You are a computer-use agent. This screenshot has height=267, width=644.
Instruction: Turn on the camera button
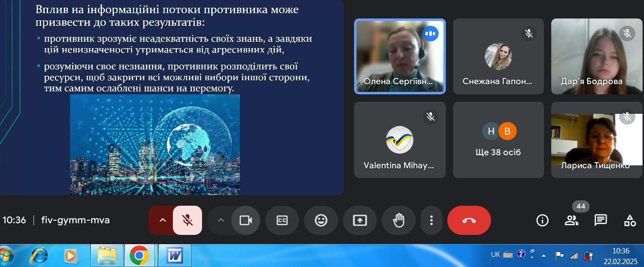(246, 220)
